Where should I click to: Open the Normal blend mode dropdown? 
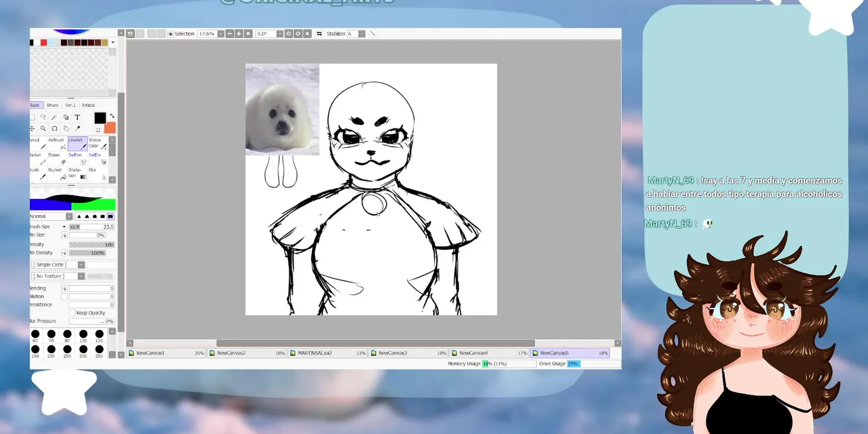pos(69,216)
